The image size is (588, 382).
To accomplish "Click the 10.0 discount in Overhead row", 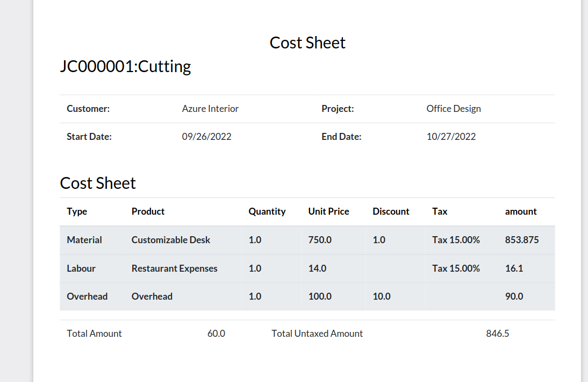I will coord(382,296).
